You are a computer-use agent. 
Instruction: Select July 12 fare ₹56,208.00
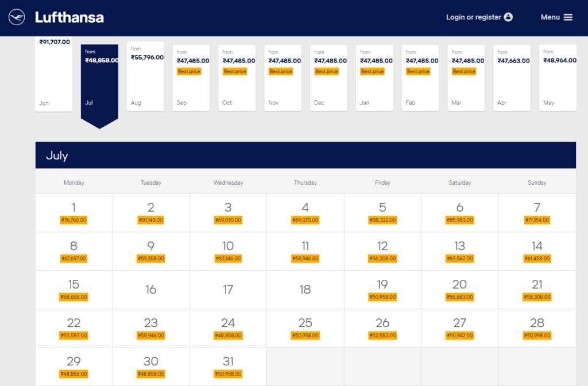coord(382,251)
